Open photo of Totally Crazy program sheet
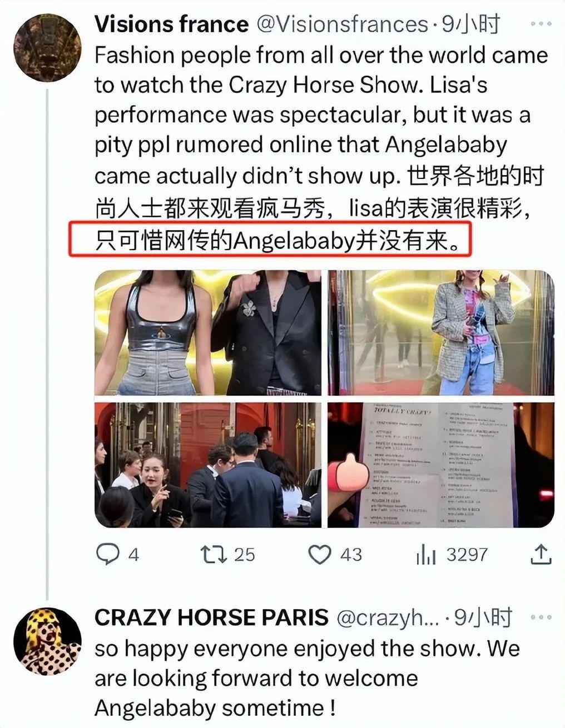565x728 pixels. [441, 465]
